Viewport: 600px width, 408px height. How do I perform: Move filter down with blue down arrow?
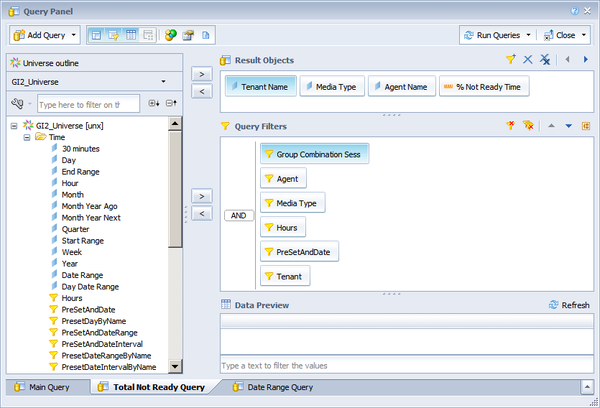click(568, 126)
